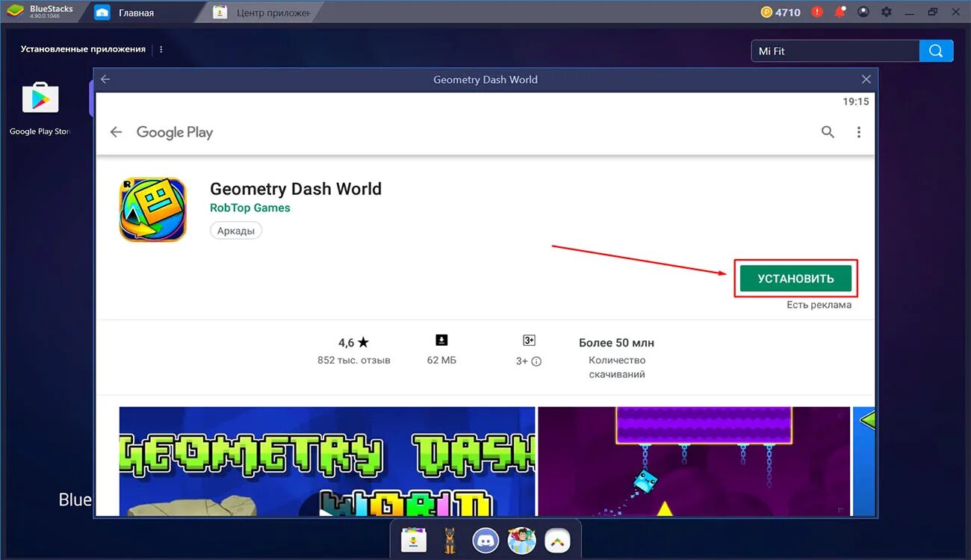The width and height of the screenshot is (971, 560).
Task: Open the red notification bell
Action: (840, 12)
